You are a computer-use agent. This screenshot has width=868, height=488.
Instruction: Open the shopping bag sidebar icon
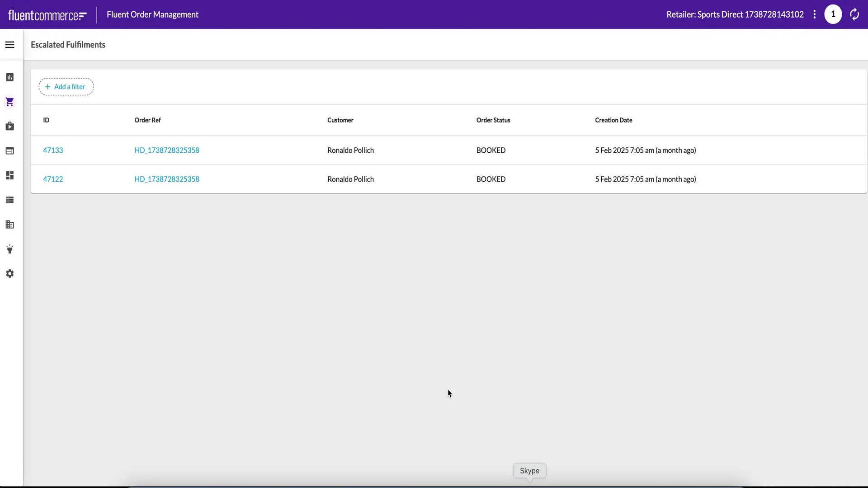click(x=10, y=127)
